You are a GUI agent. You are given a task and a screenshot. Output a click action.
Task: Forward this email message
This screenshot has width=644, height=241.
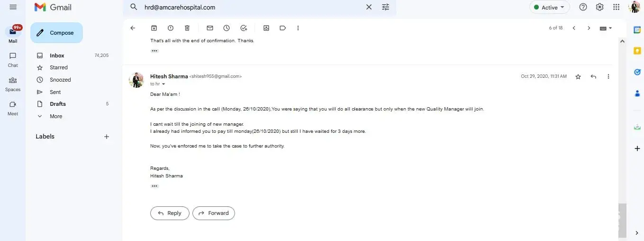(214, 213)
